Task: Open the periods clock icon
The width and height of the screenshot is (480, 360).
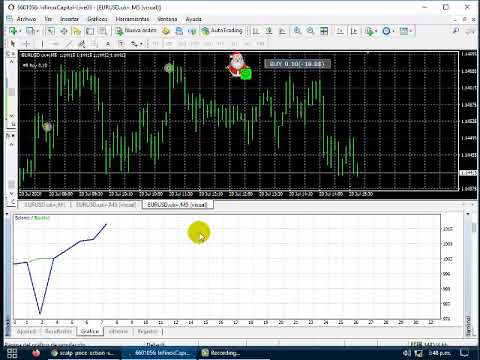Action: [x=386, y=31]
